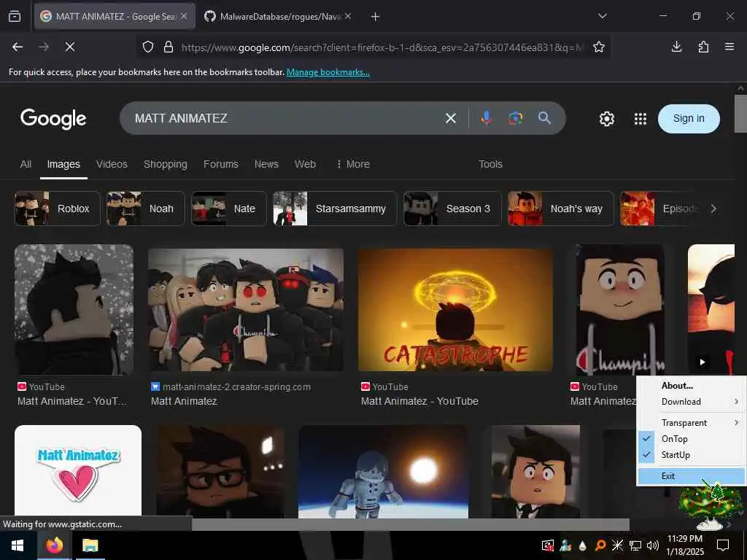Switch to the All results tab
747x560 pixels.
coord(26,164)
